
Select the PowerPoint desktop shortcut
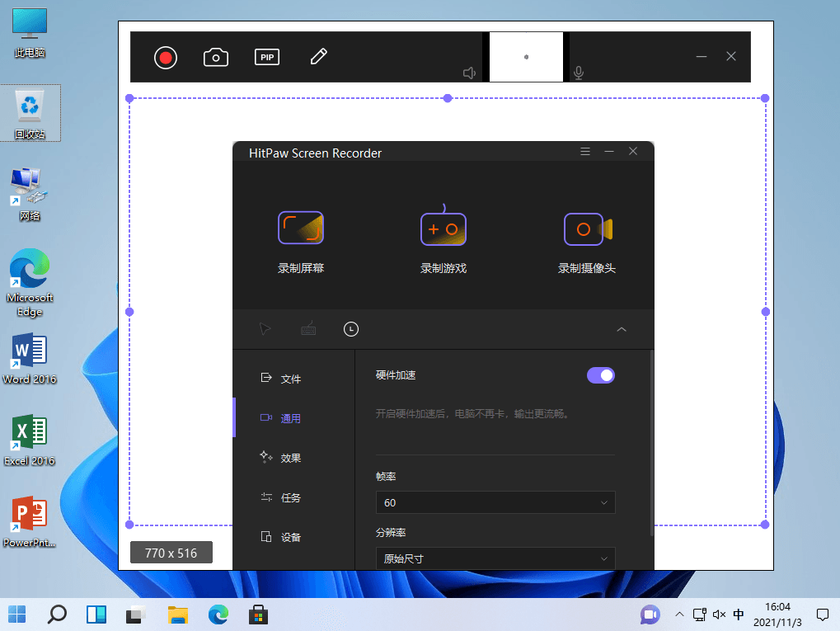pyautogui.click(x=30, y=521)
